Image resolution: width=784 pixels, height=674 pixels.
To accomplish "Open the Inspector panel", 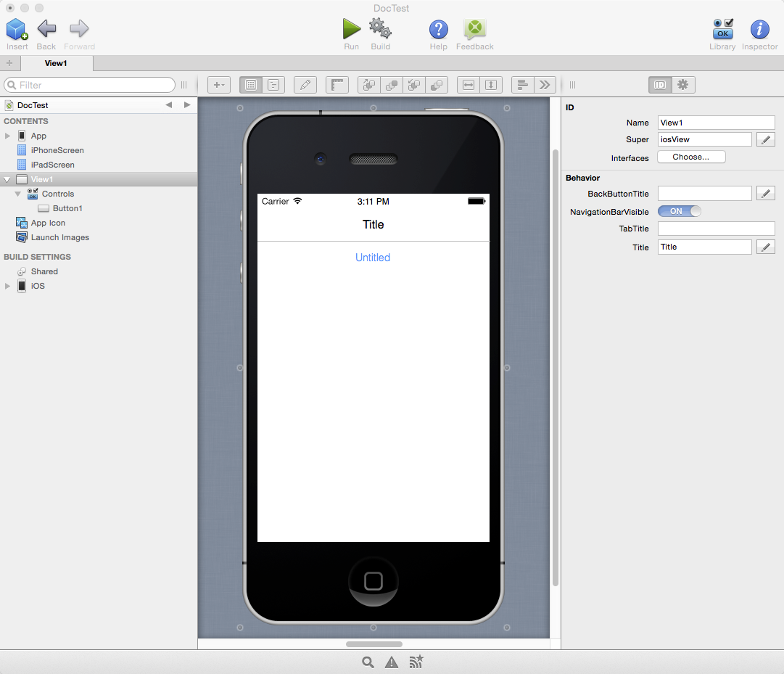I will point(759,29).
